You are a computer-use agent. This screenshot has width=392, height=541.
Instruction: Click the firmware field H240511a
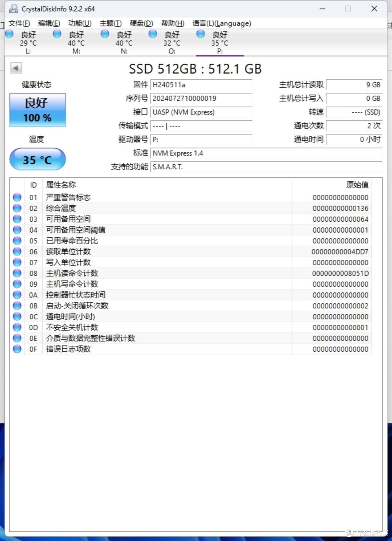(x=201, y=85)
